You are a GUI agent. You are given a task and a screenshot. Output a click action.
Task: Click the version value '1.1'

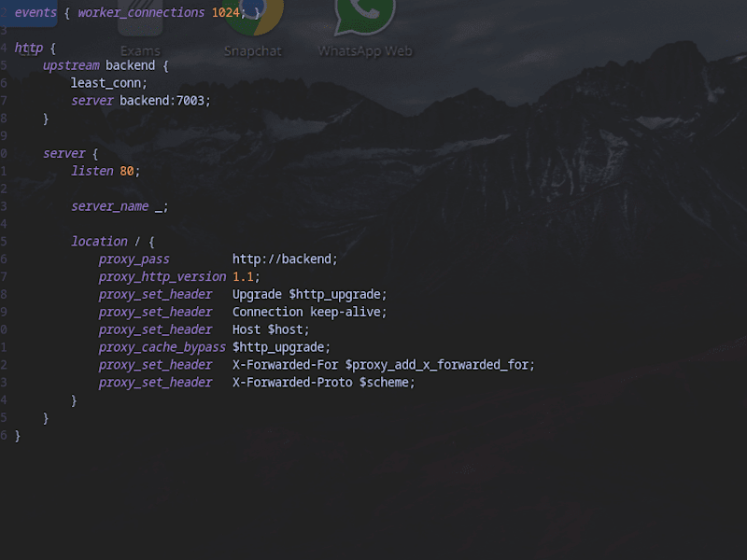click(x=243, y=277)
